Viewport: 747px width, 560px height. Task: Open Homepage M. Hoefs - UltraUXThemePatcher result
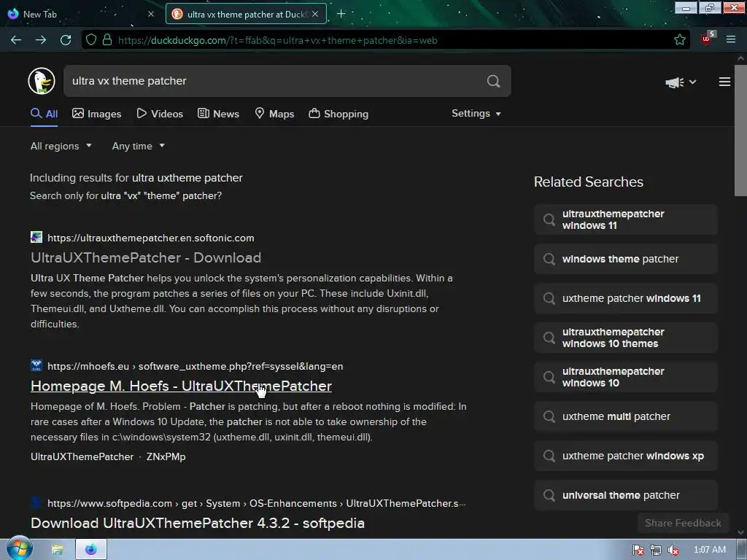(x=181, y=386)
